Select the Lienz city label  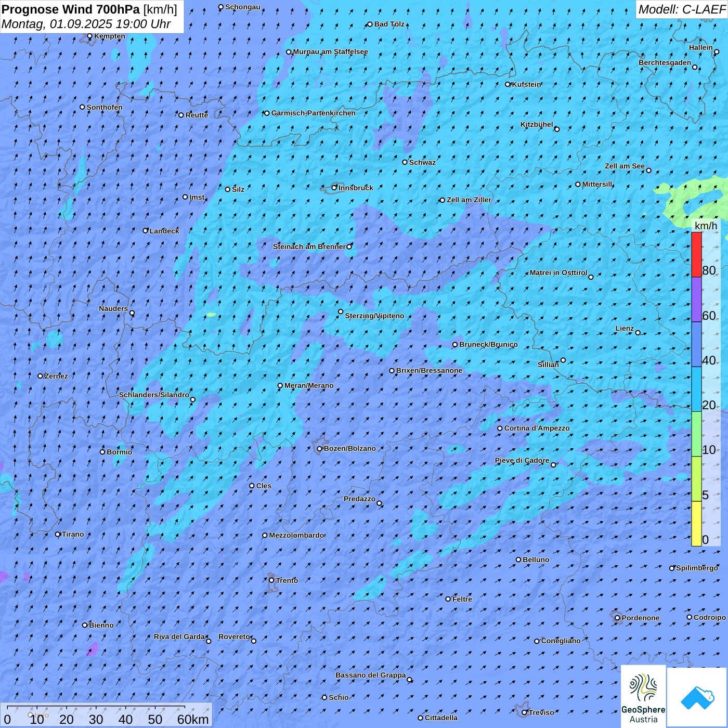tap(625, 328)
